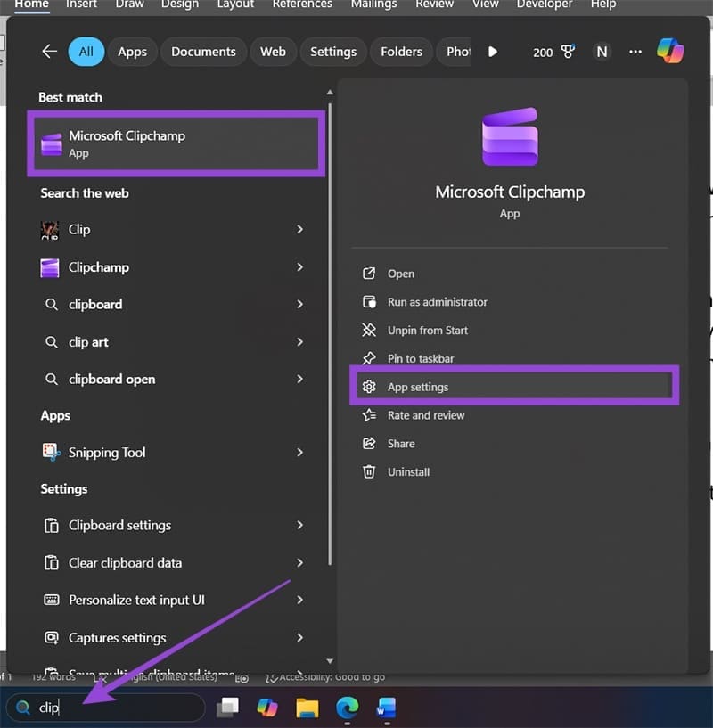Open Microsoft Edge from the taskbar
The height and width of the screenshot is (728, 713).
point(347,708)
